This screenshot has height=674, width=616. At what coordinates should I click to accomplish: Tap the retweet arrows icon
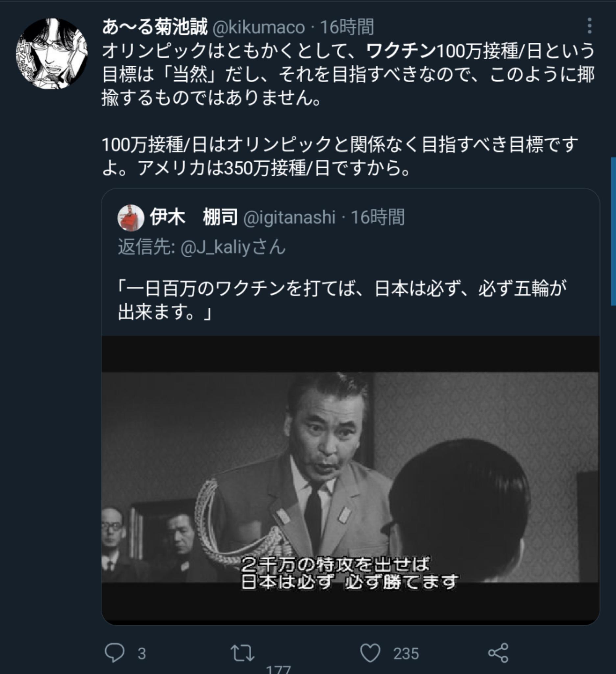coord(242,653)
